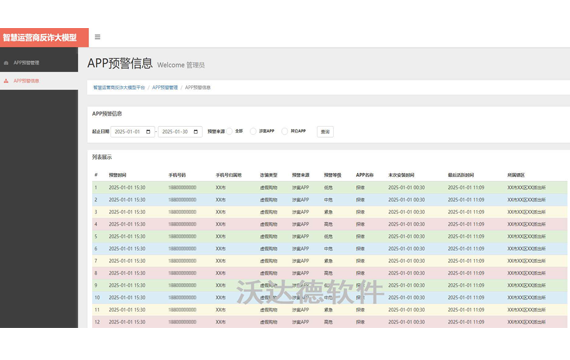Click the red icon beside APP预警信息
The image size is (570, 360).
(6, 81)
